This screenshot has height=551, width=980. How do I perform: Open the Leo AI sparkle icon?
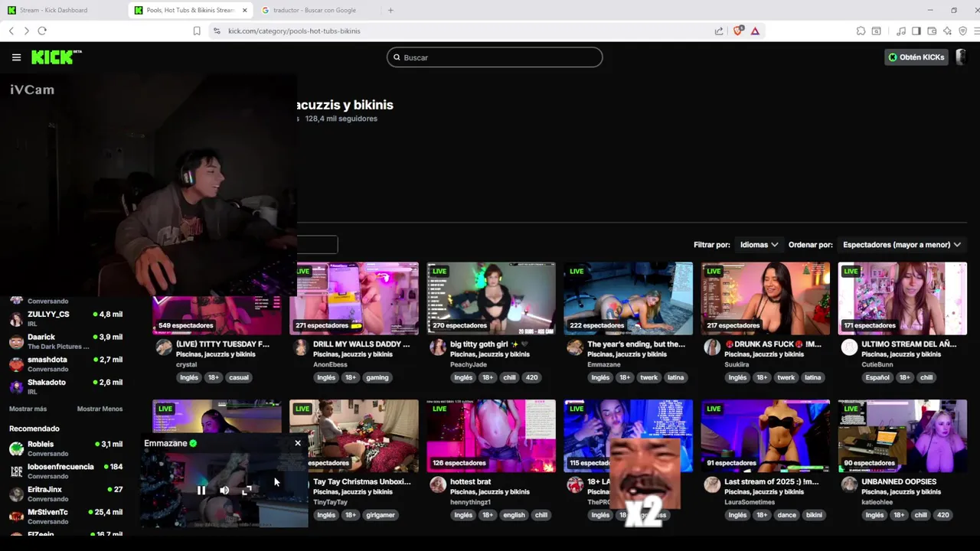[947, 31]
